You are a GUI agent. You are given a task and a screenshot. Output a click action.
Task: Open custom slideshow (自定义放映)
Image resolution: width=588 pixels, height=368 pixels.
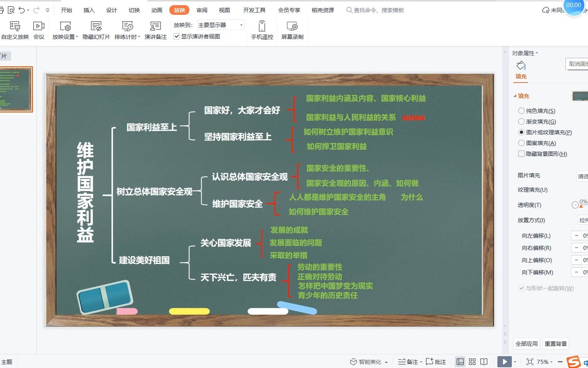pos(15,30)
